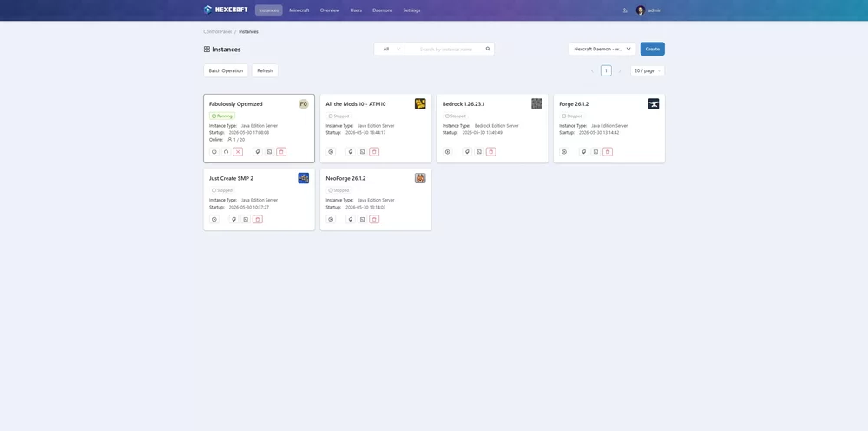The height and width of the screenshot is (431, 868).
Task: Click the Batch Operation button
Action: [x=226, y=71]
